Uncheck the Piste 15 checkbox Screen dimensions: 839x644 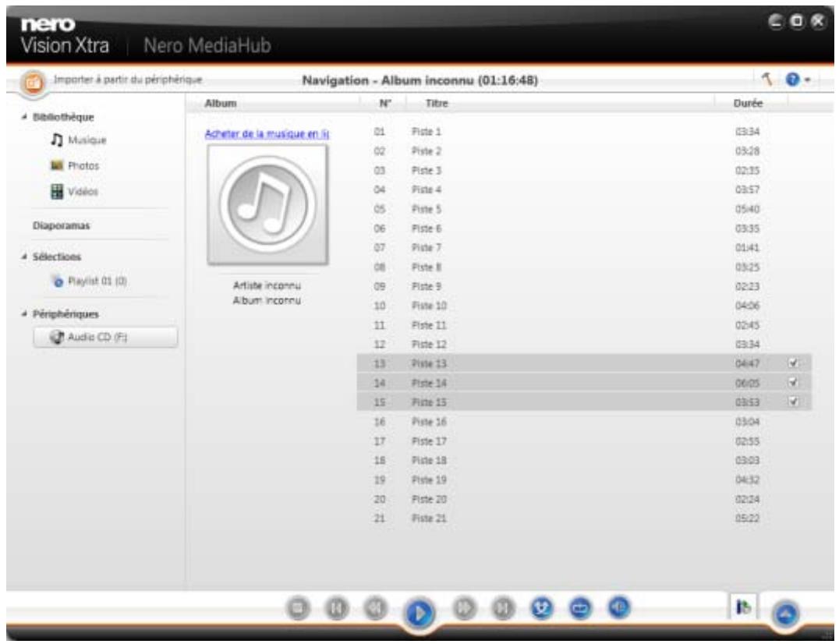pos(794,402)
